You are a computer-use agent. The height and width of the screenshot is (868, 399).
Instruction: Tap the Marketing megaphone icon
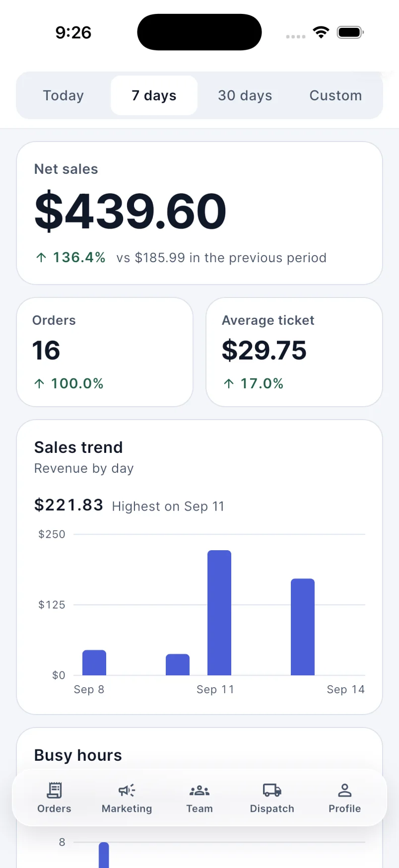click(x=127, y=790)
